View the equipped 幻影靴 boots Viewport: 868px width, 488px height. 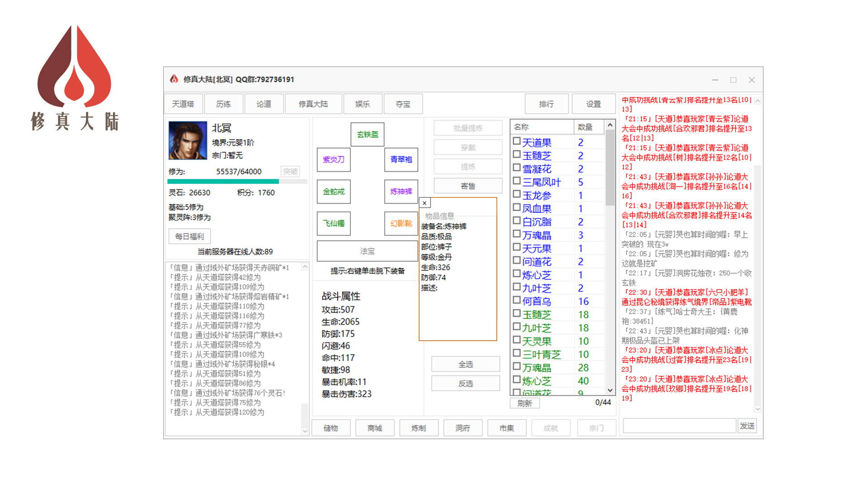click(401, 224)
